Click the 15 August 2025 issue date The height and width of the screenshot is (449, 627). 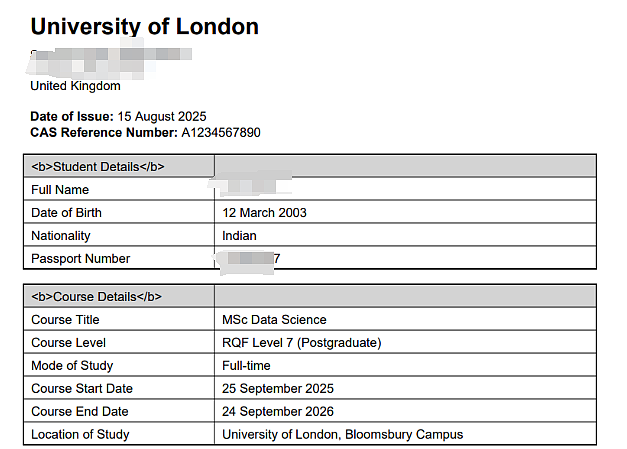pos(162,116)
